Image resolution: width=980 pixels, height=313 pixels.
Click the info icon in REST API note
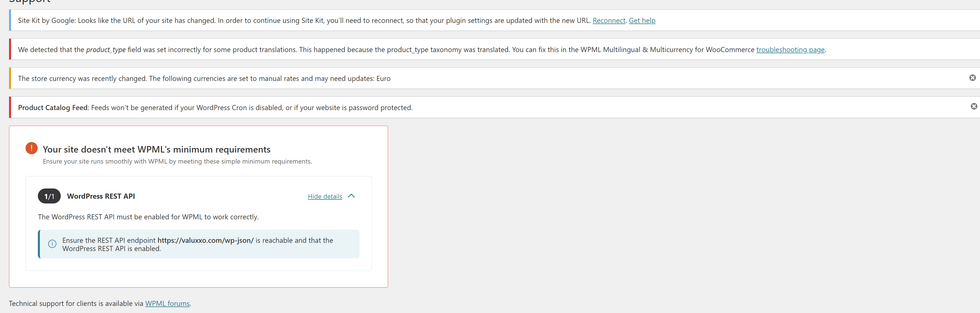(52, 244)
